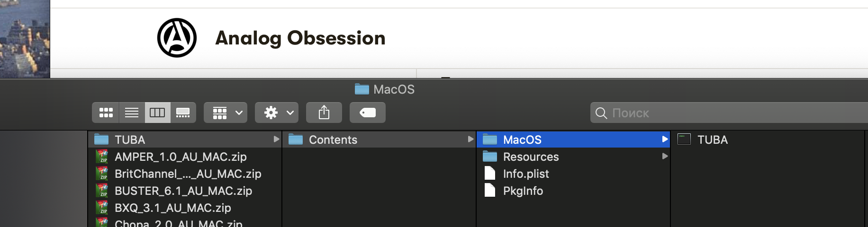868x227 pixels.
Task: Open the group-by arrangement dropdown
Action: pos(226,113)
